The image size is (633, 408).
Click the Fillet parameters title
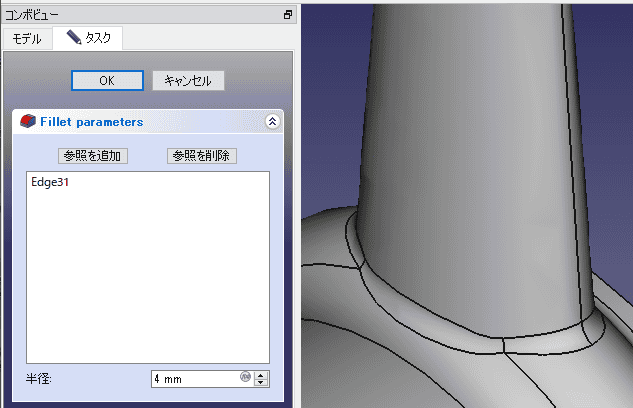click(x=92, y=122)
